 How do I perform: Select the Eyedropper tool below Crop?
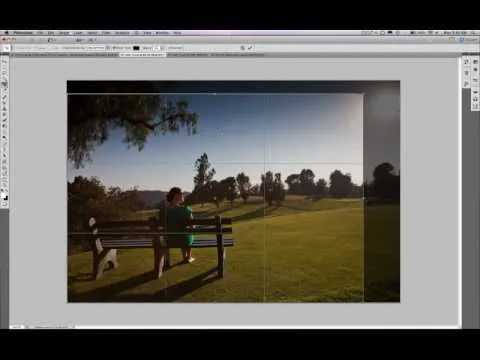[4, 90]
